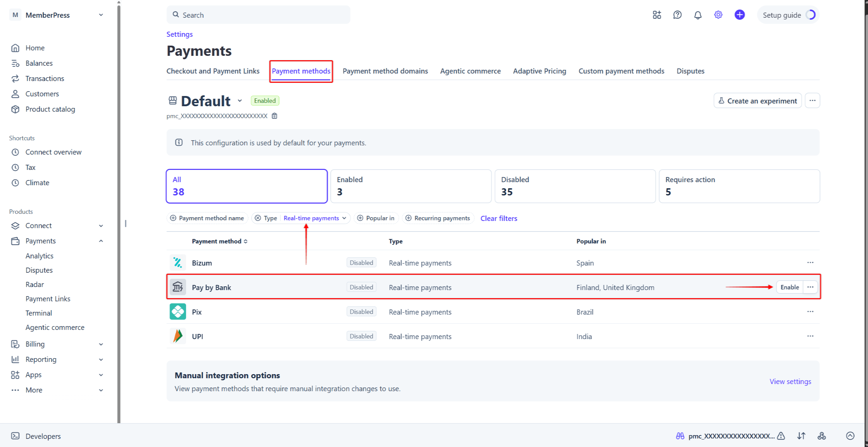Click the Transactions arrows icon
Screen dimensions: 868x447
tap(15, 79)
